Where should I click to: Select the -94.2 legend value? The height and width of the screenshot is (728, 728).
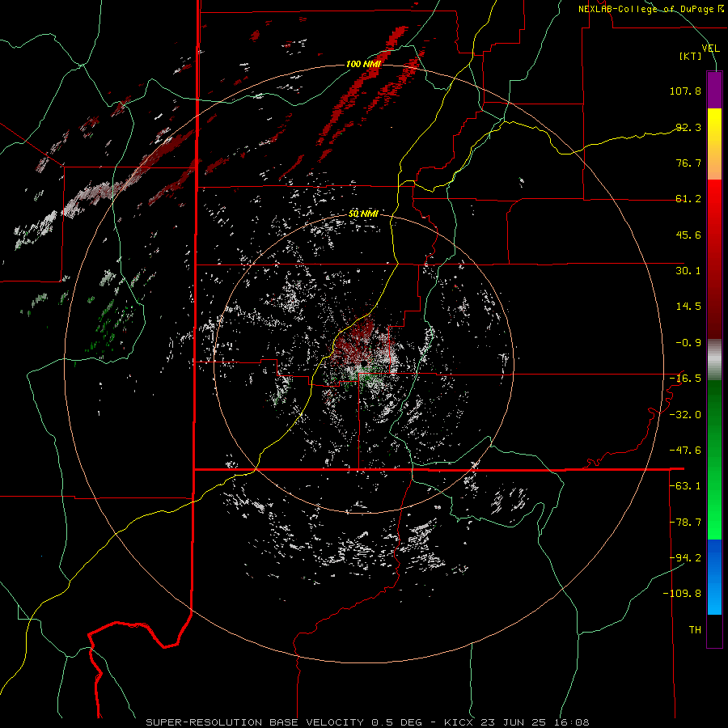point(685,558)
